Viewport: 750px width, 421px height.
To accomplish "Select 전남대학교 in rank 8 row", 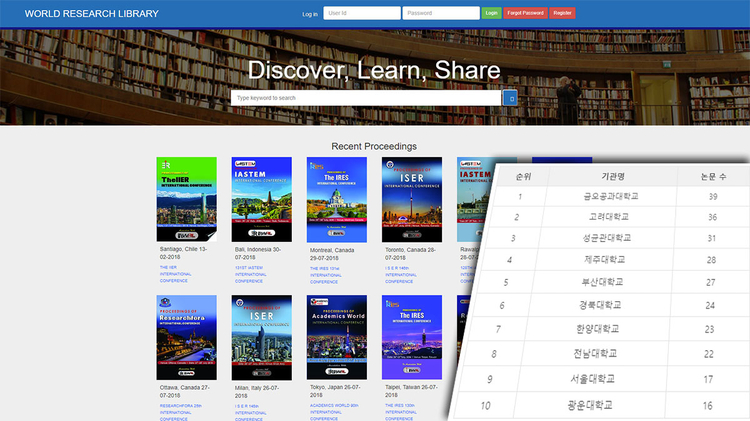I will point(595,354).
